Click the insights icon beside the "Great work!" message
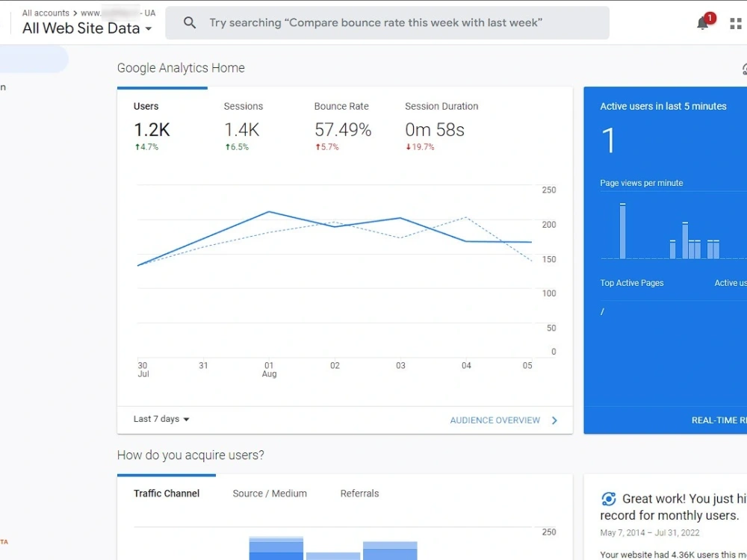The height and width of the screenshot is (560, 747). [608, 499]
